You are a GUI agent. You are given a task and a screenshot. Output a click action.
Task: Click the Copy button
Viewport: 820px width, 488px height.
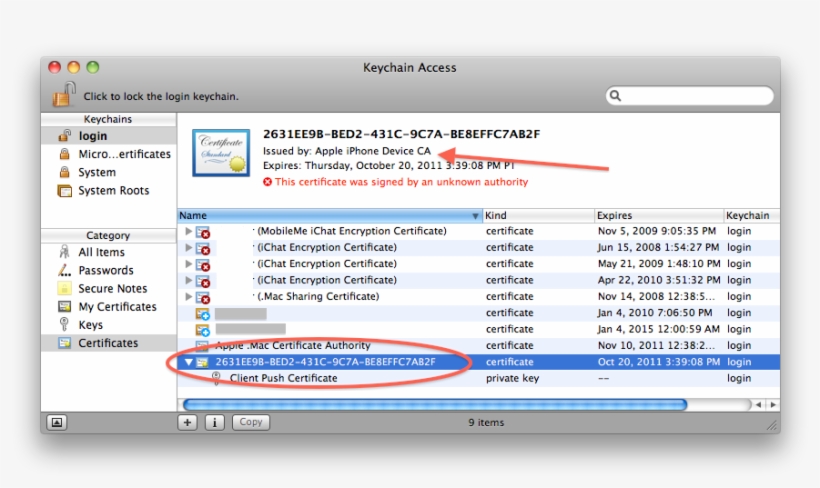(251, 422)
